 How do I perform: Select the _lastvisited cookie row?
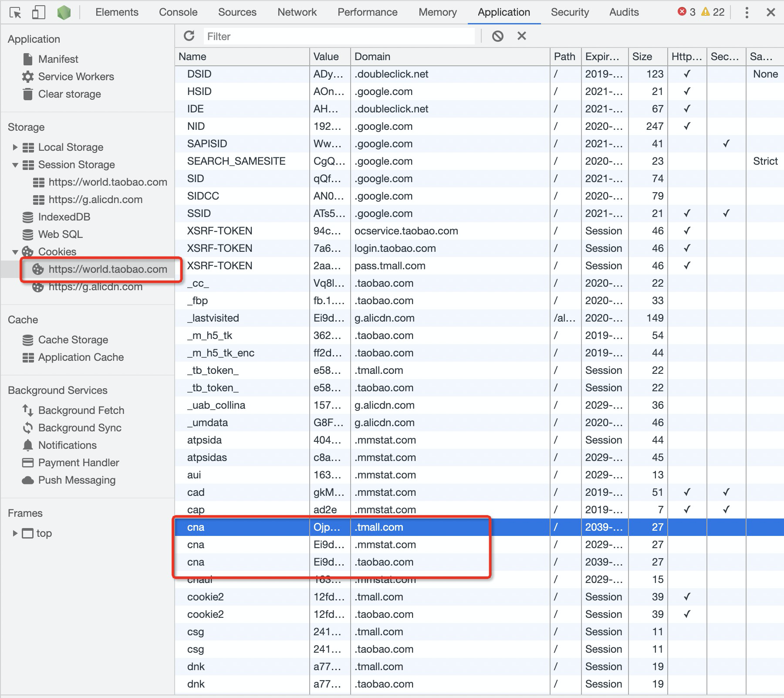coord(479,318)
